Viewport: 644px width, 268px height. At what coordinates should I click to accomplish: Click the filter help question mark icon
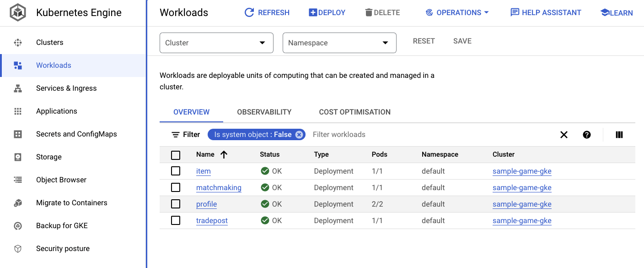(x=587, y=135)
